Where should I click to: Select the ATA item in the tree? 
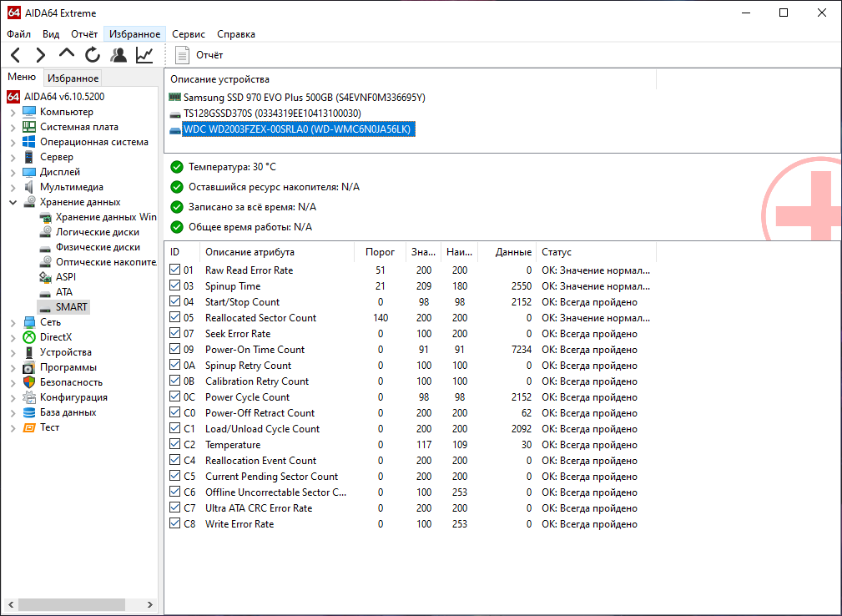pos(64,292)
